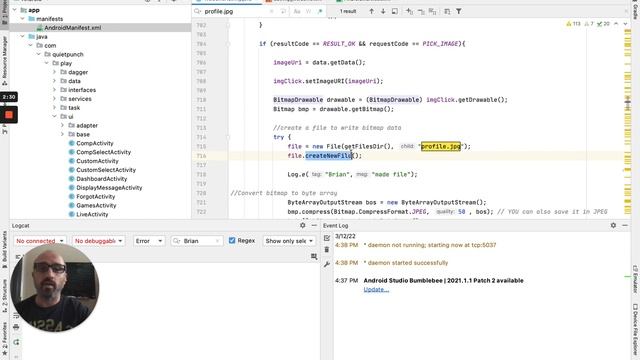Open Logcat settings gear
The height and width of the screenshot is (360, 640).
tap(302, 225)
